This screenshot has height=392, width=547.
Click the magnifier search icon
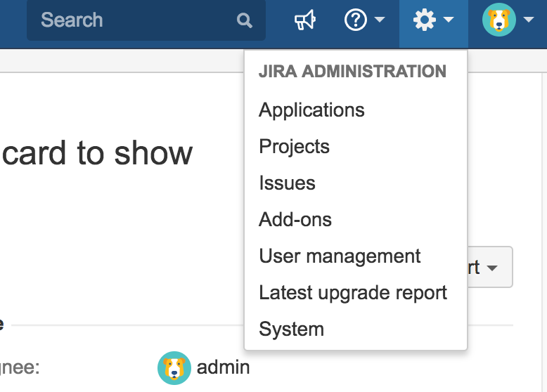pyautogui.click(x=244, y=20)
